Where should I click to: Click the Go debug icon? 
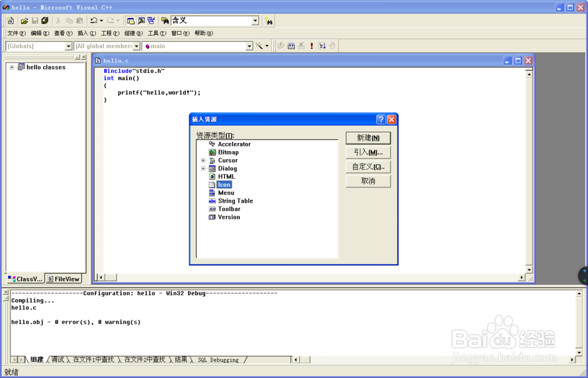(x=322, y=46)
